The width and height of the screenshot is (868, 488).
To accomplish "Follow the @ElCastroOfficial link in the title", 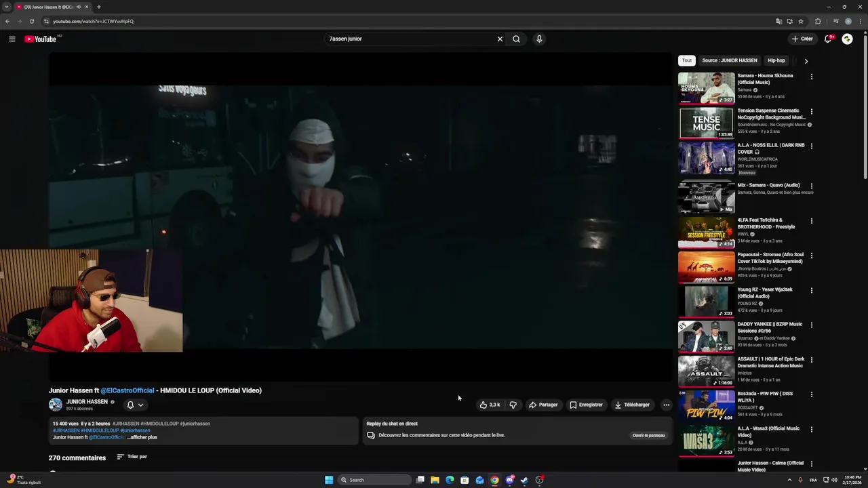I will coord(127,390).
